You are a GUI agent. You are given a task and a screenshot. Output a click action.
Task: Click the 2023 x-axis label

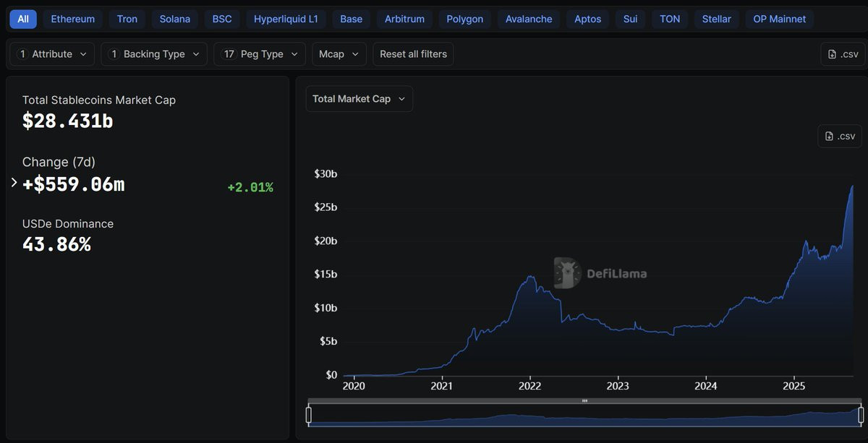(x=618, y=386)
